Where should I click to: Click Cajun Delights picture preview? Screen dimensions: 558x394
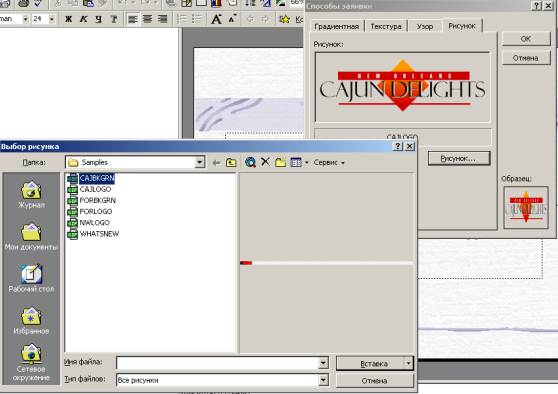pyautogui.click(x=403, y=87)
